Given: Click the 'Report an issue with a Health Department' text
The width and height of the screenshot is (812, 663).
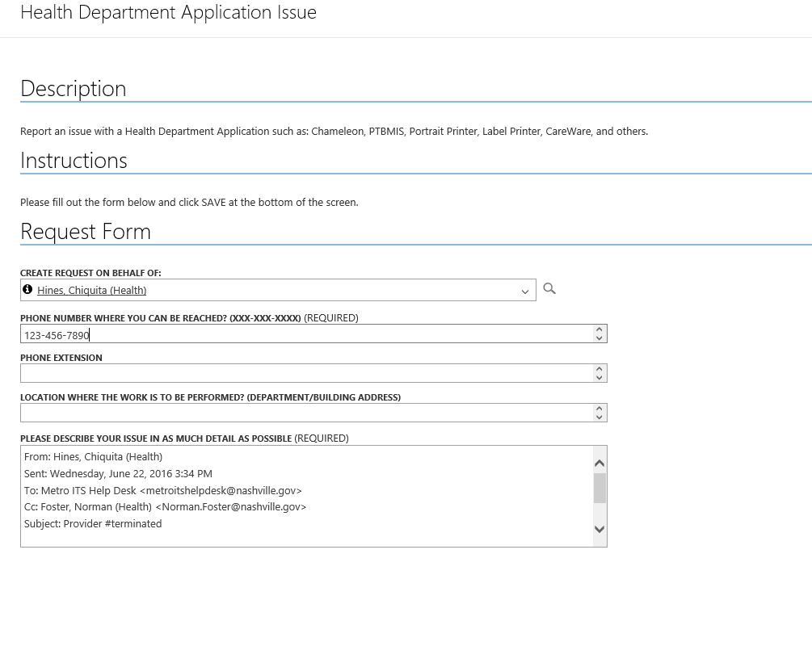Looking at the screenshot, I should 334,132.
